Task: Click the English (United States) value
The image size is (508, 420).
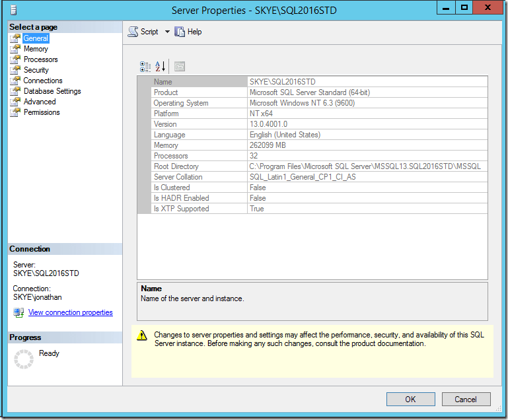Action: 285,135
